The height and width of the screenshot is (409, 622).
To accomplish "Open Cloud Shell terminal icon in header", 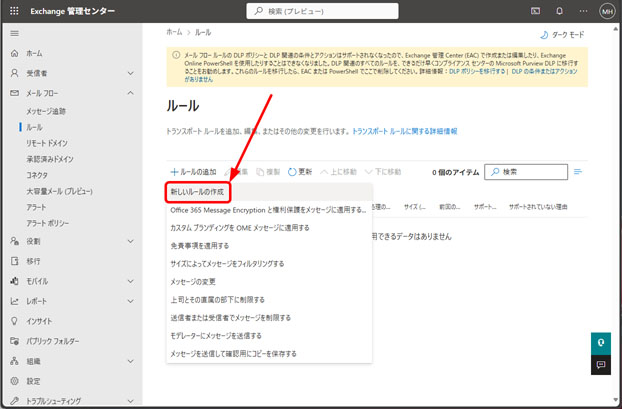I will click(x=535, y=11).
